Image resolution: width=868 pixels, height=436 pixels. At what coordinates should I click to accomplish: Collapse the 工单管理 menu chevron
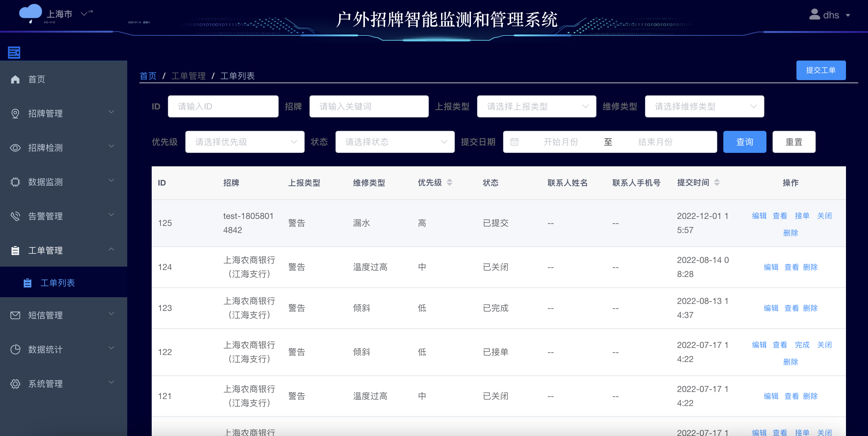pos(112,249)
